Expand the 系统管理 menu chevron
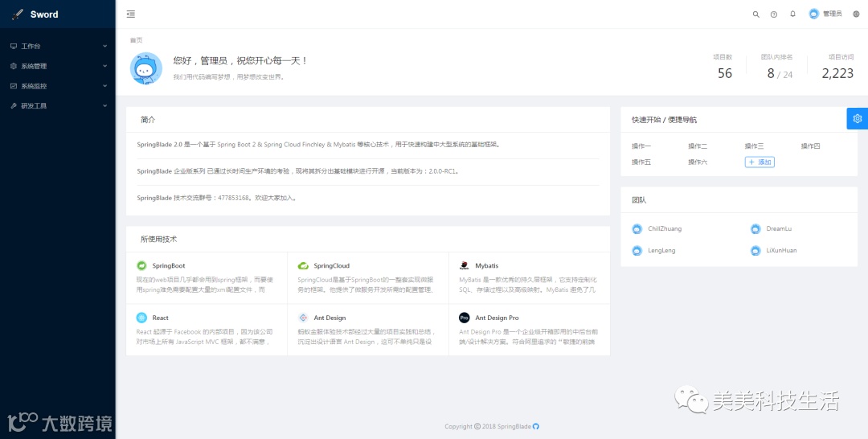The image size is (868, 439). point(104,66)
